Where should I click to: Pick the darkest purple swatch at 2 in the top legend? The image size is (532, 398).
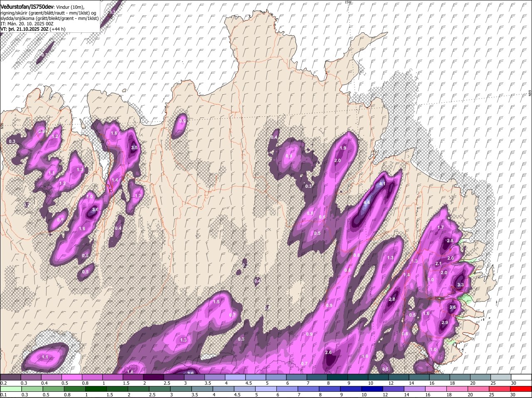click(154, 377)
